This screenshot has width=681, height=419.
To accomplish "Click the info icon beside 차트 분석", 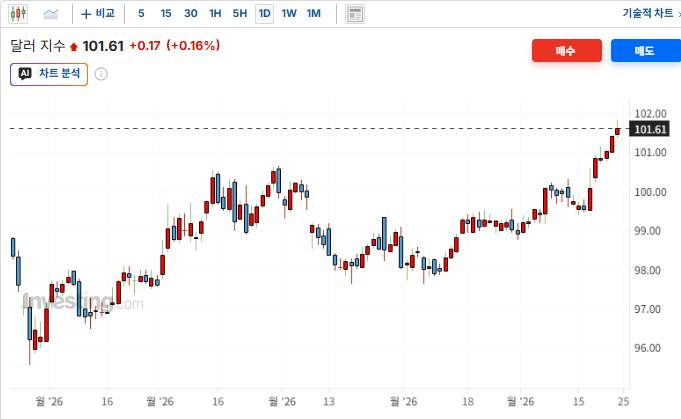I will coord(101,74).
